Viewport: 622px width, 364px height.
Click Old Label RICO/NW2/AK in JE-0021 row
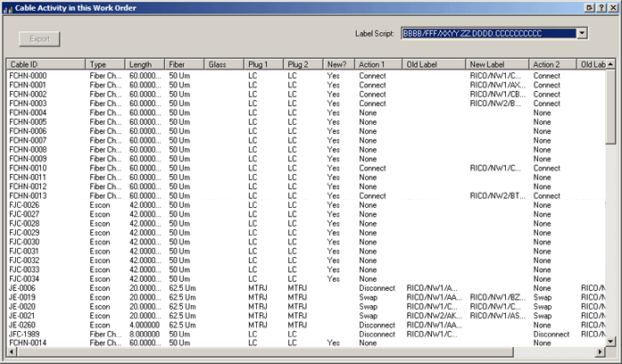434,316
